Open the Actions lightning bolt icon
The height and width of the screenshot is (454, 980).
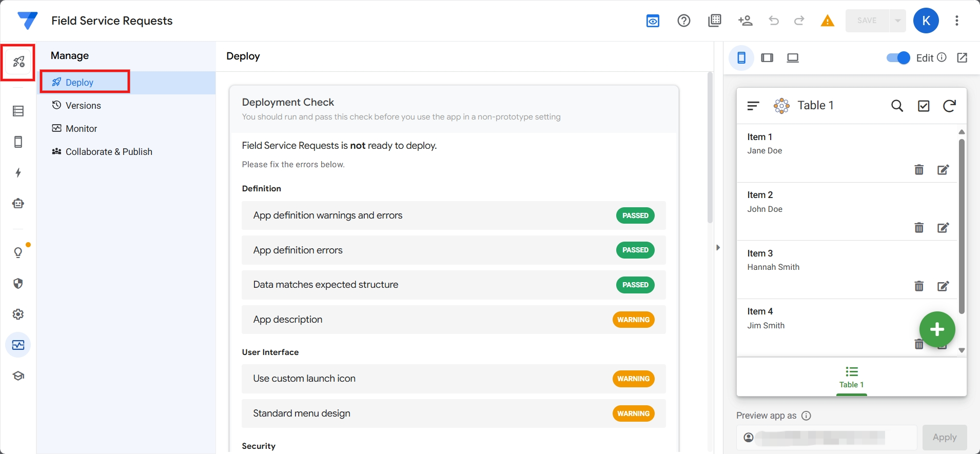pos(18,172)
